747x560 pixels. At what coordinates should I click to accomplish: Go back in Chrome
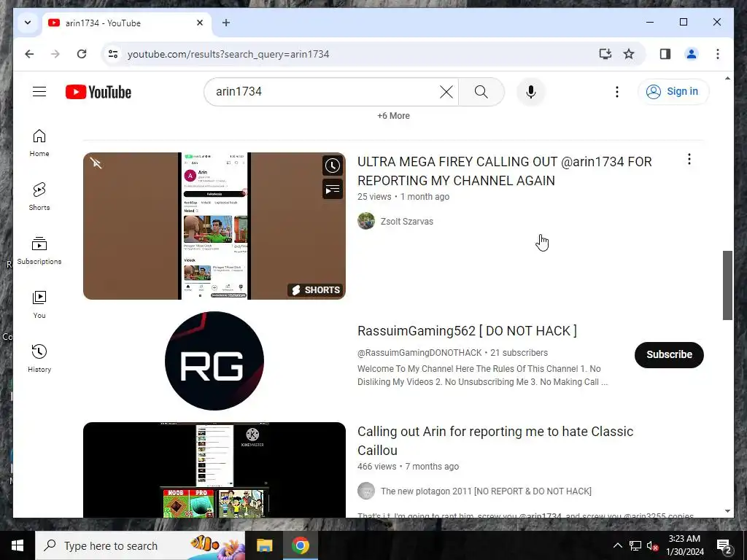(29, 54)
